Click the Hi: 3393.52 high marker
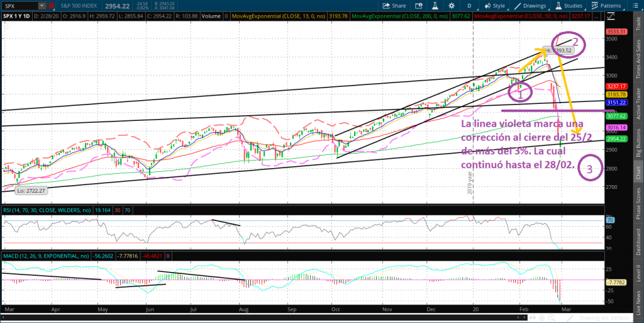644x323 pixels. pyautogui.click(x=558, y=50)
